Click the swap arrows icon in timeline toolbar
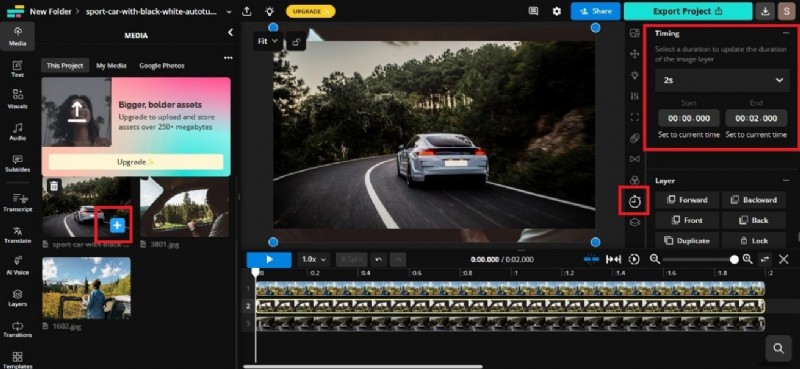The height and width of the screenshot is (369, 800). 765,259
